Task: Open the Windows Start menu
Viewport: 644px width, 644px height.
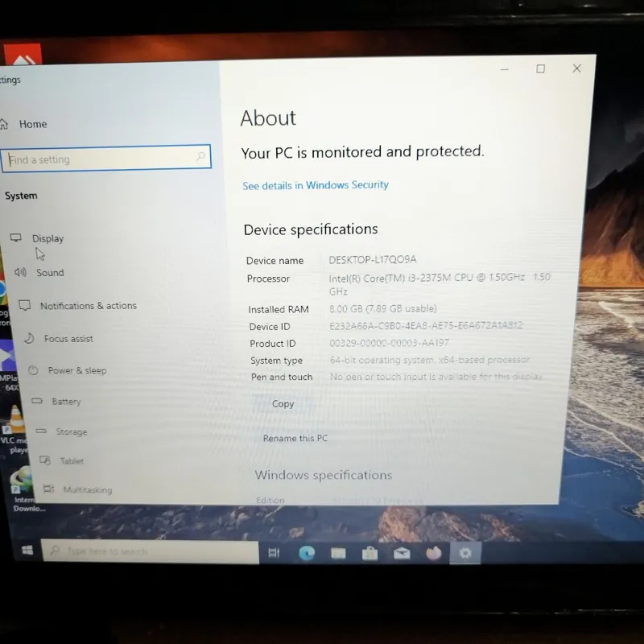Action: coord(27,550)
